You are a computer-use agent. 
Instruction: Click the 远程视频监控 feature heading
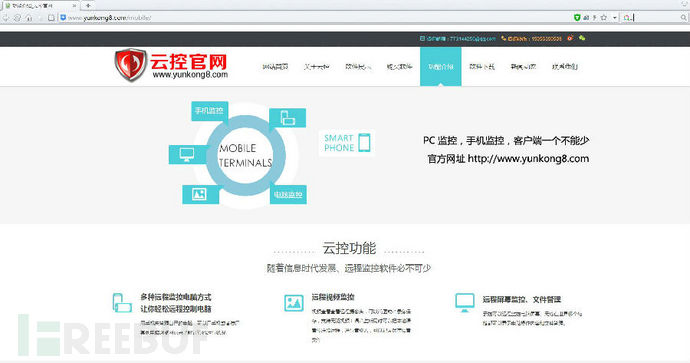click(333, 297)
